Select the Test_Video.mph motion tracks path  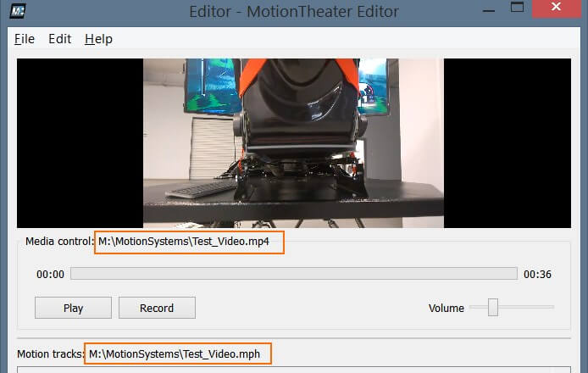pyautogui.click(x=175, y=354)
